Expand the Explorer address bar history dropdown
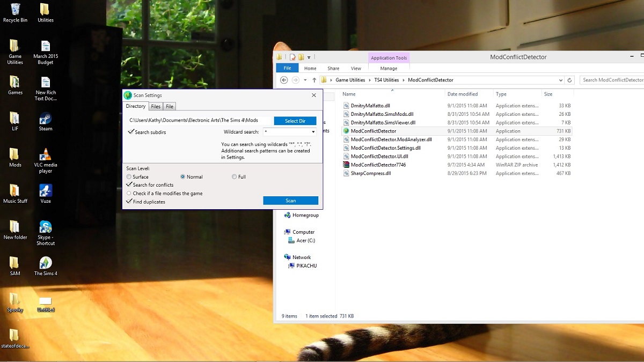Image resolution: width=644 pixels, height=362 pixels. point(561,80)
